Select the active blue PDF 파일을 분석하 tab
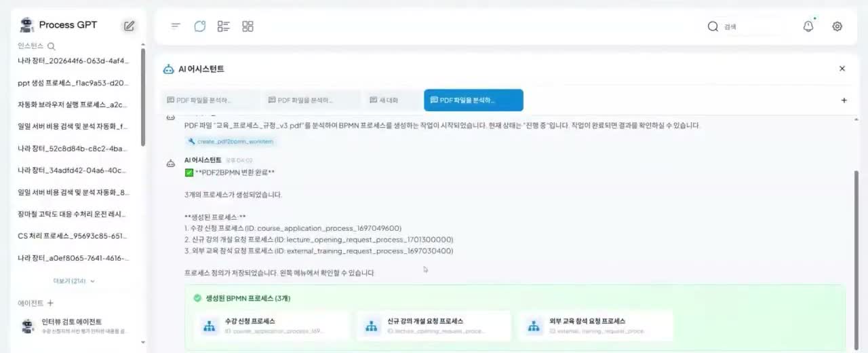 (473, 100)
